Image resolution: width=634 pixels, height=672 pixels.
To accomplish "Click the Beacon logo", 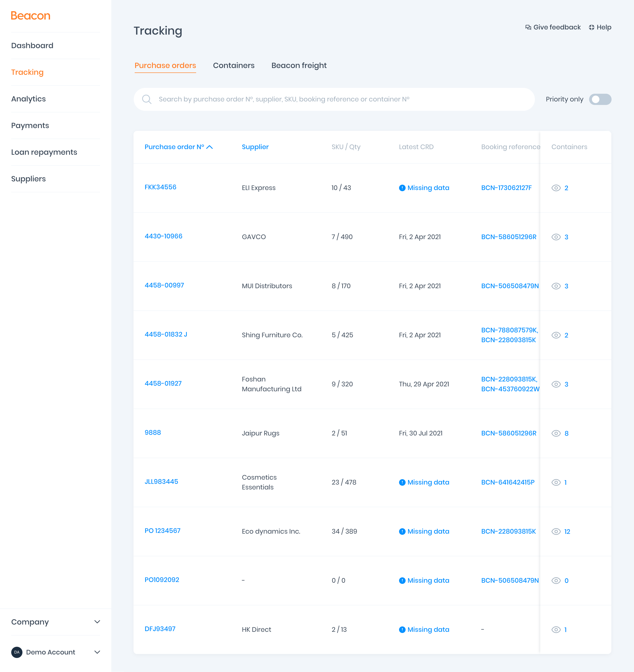I will (30, 16).
